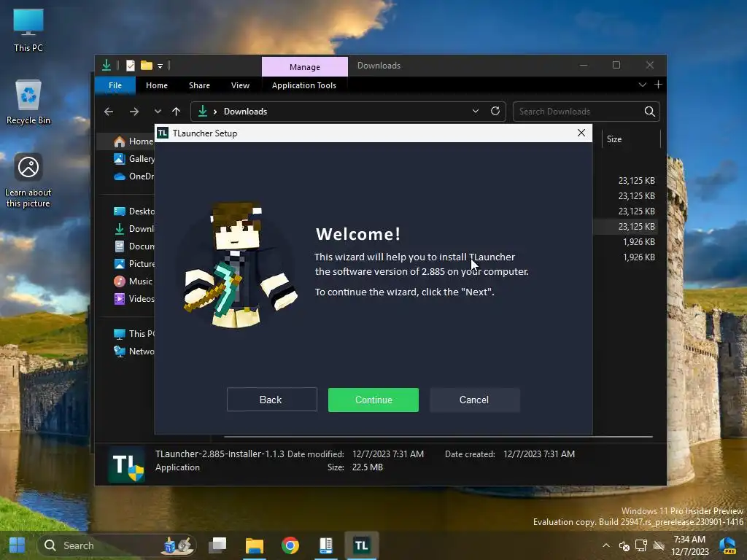Click the taskbar Search box

(117, 545)
